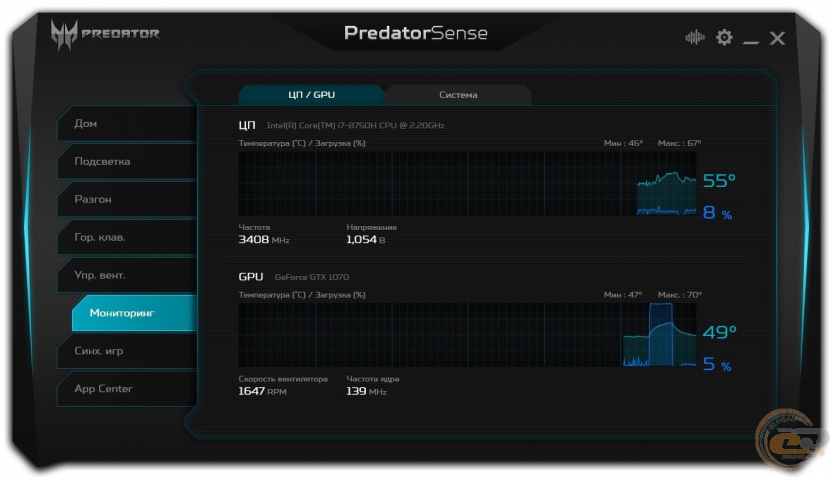This screenshot has height=480, width=833.
Task: Click the GPU temperature/load graph
Action: pyautogui.click(x=467, y=335)
